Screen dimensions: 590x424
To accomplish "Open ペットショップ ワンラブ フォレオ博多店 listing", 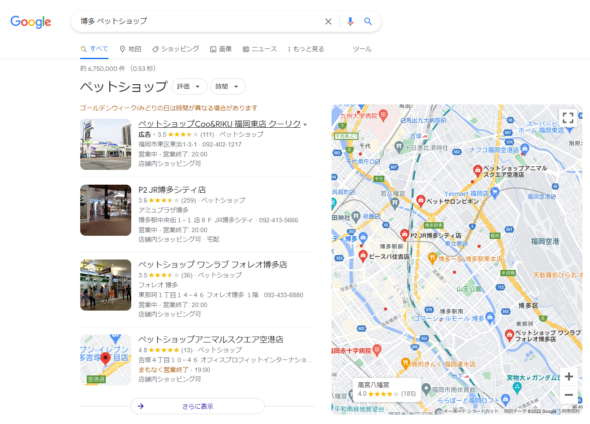I will point(213,264).
